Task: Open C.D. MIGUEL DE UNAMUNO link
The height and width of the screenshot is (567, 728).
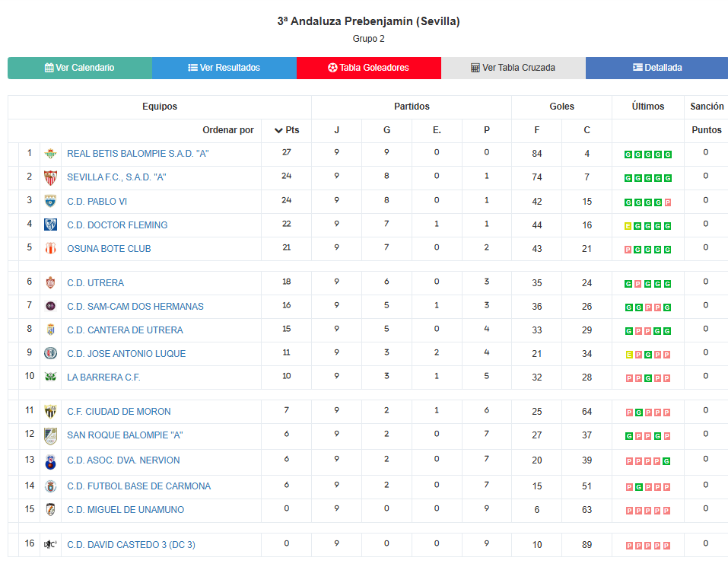Action: tap(126, 510)
